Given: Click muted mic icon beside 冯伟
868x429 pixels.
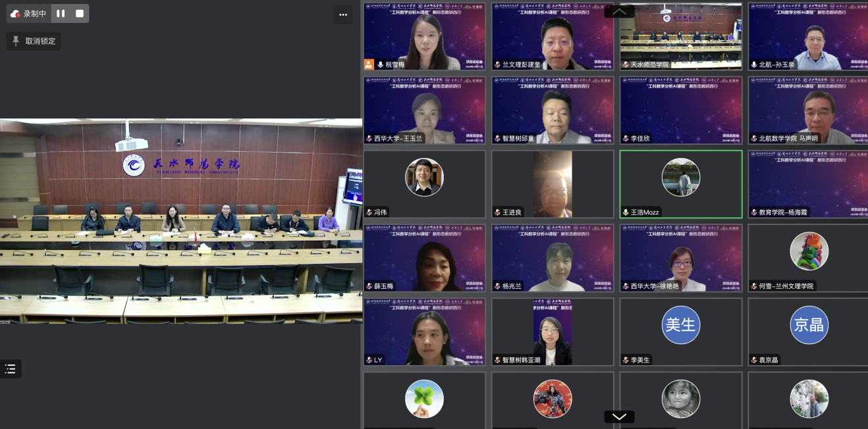Looking at the screenshot, I should [369, 213].
